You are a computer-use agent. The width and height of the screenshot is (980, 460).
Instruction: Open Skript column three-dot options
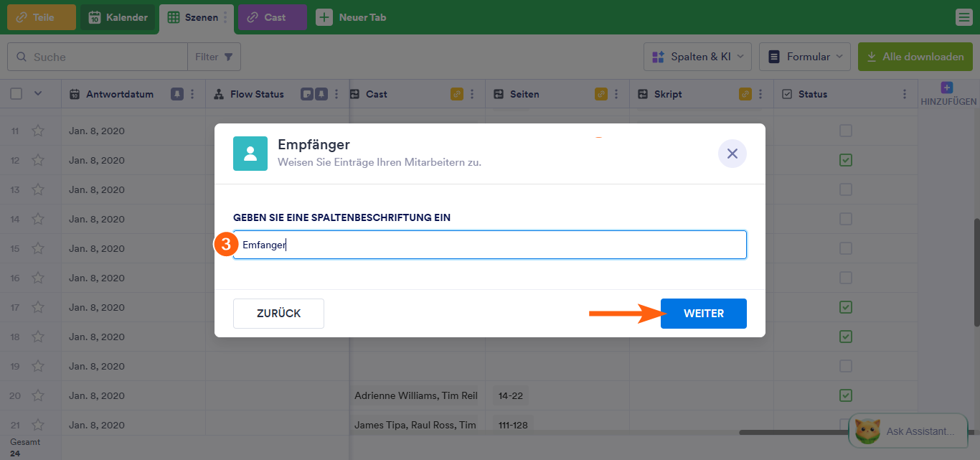[x=760, y=94]
